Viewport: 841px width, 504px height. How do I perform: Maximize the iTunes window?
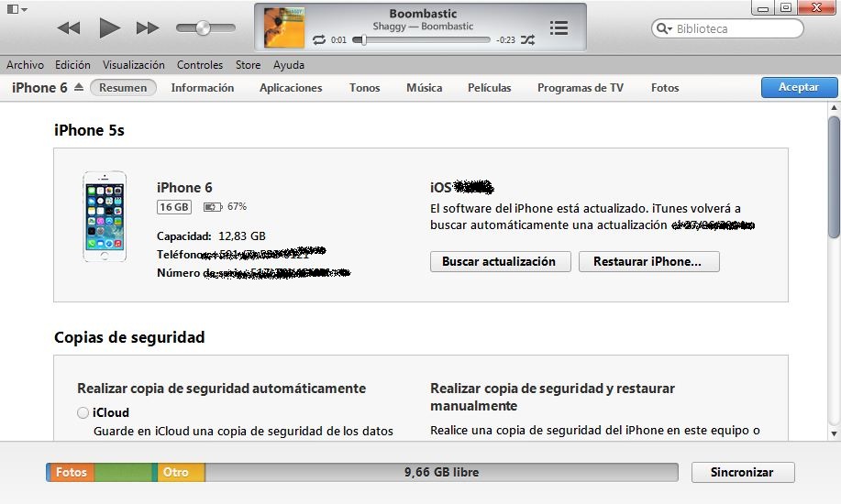pos(786,7)
